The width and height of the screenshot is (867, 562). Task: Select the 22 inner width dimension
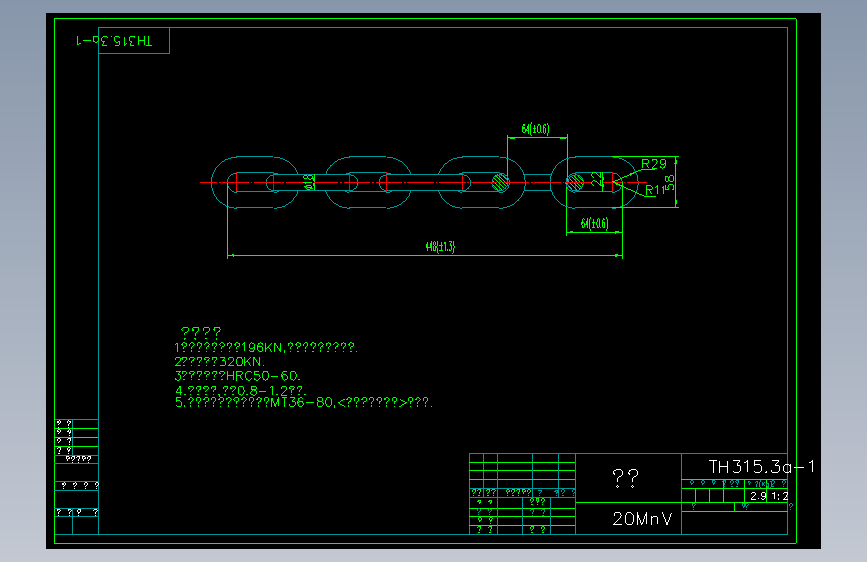597,179
